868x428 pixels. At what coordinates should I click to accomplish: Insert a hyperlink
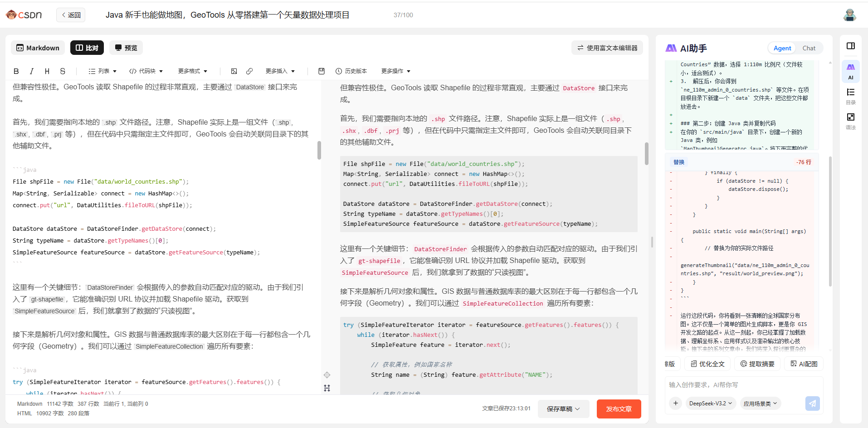[249, 71]
